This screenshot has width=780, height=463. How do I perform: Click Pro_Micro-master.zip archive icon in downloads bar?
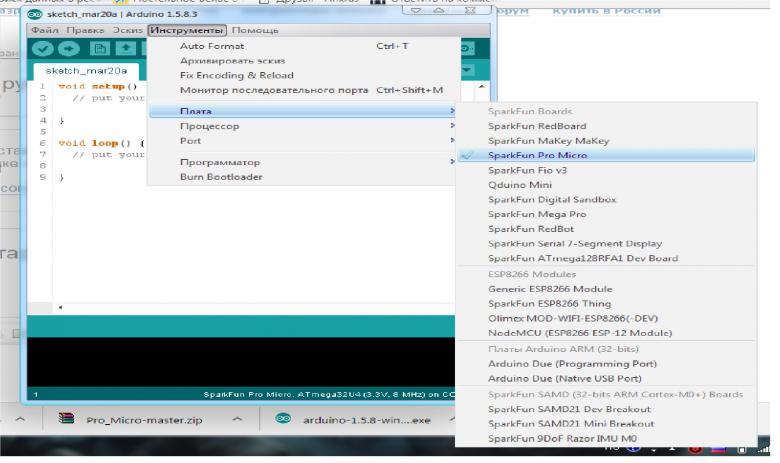pyautogui.click(x=66, y=419)
